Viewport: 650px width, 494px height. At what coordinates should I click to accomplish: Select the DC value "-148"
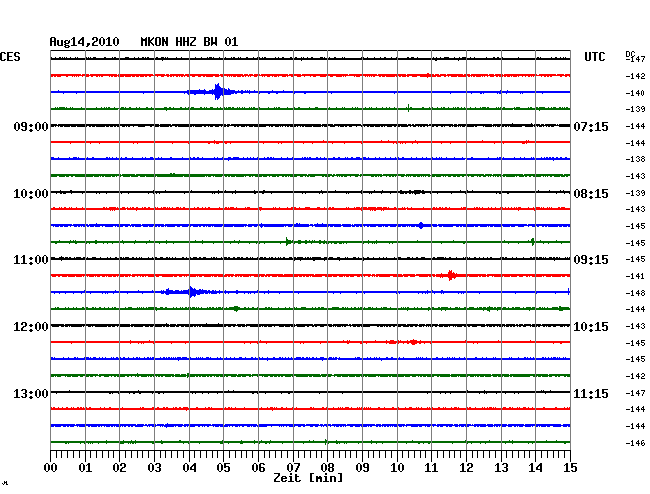pyautogui.click(x=635, y=293)
